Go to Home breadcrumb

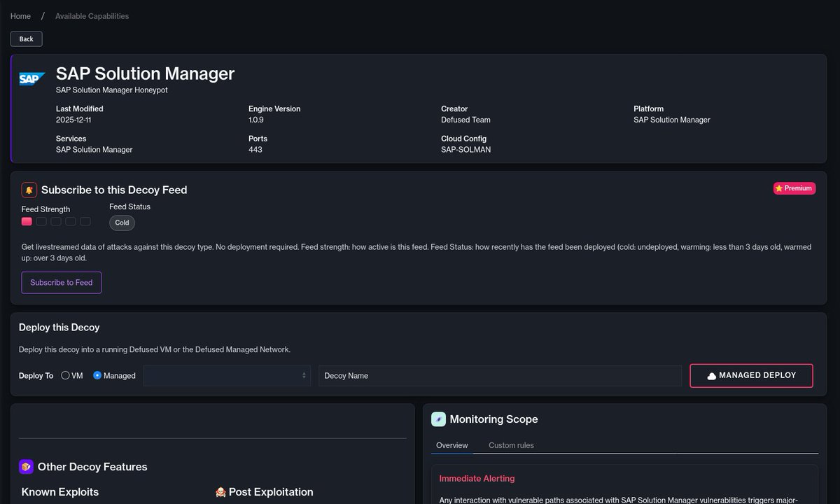coord(20,16)
